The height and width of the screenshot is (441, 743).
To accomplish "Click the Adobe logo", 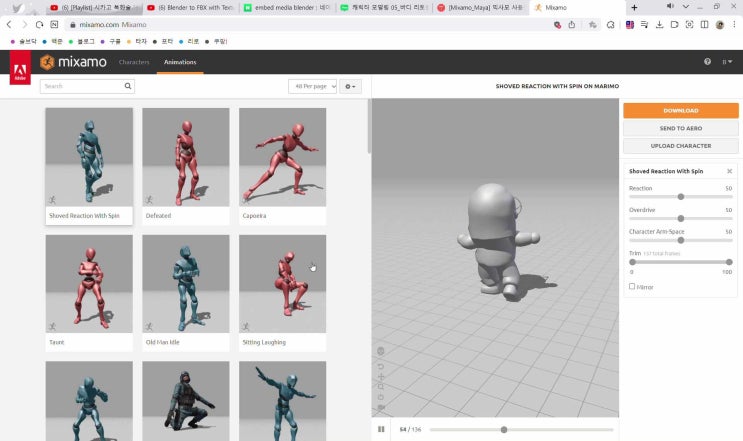I will tap(20, 68).
